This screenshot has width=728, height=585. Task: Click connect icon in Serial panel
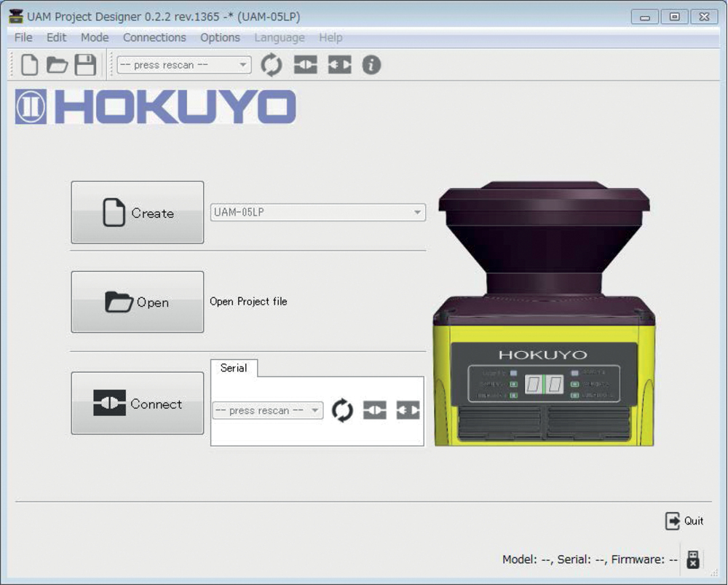(x=375, y=411)
